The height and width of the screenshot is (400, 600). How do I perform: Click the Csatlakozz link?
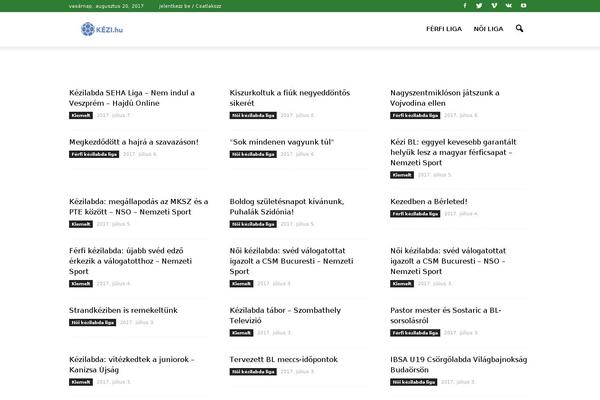coord(208,6)
